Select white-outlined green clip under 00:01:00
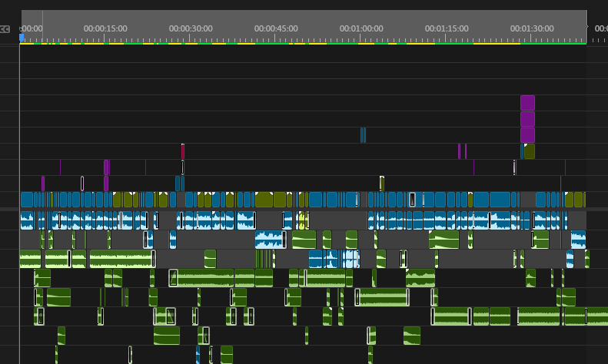 click(382, 297)
